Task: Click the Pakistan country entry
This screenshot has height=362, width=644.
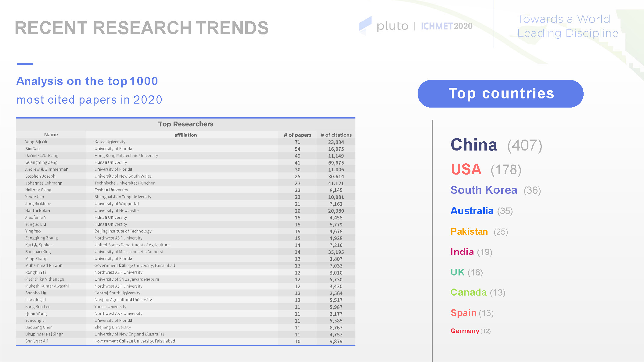Action: [469, 232]
